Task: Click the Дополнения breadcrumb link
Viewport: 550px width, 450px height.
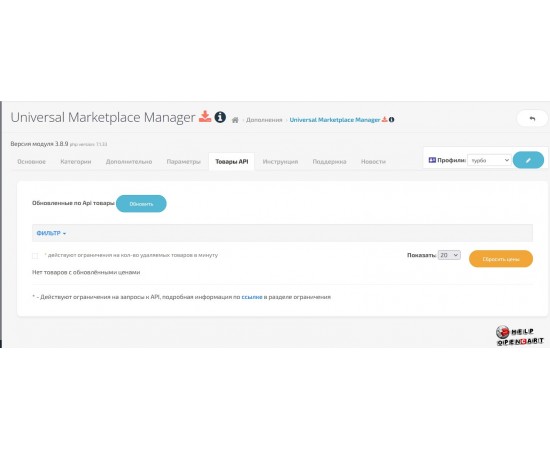Action: 264,120
